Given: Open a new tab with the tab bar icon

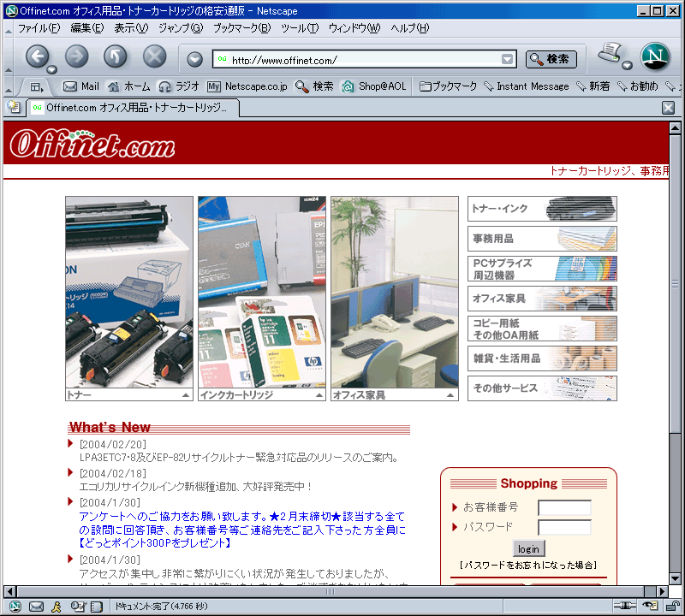Looking at the screenshot, I should pyautogui.click(x=14, y=107).
